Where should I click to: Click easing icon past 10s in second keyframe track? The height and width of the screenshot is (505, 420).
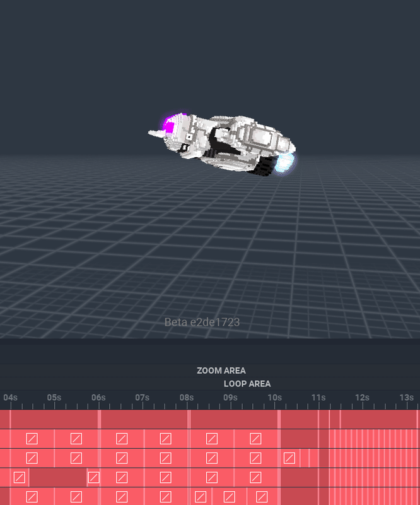click(289, 458)
